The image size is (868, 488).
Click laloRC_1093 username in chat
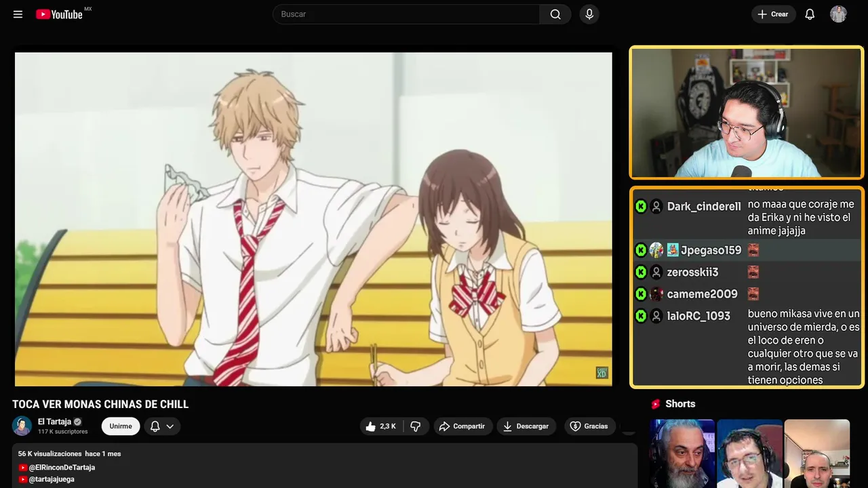(x=698, y=316)
